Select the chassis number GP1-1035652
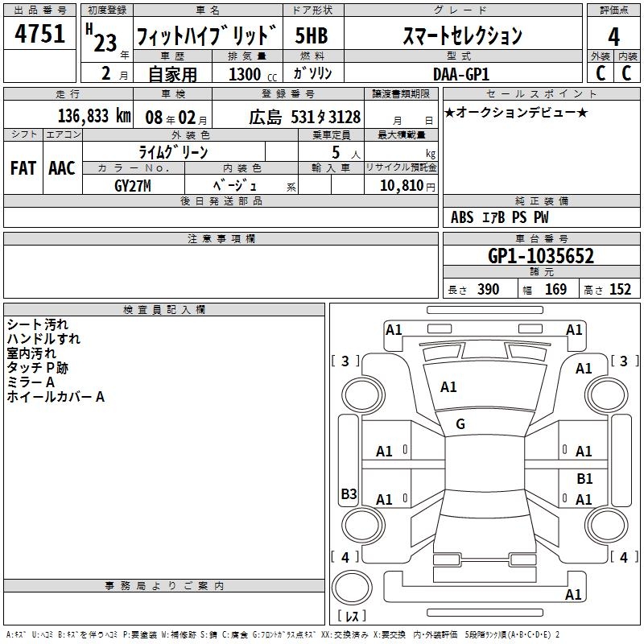This screenshot has width=644, height=644. coord(541,256)
